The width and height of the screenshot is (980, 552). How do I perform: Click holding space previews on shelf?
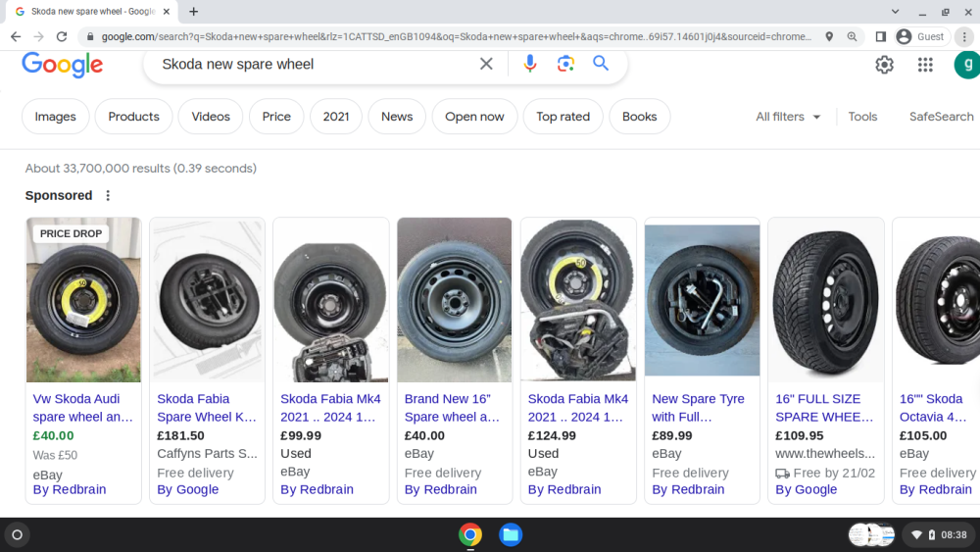click(x=871, y=534)
